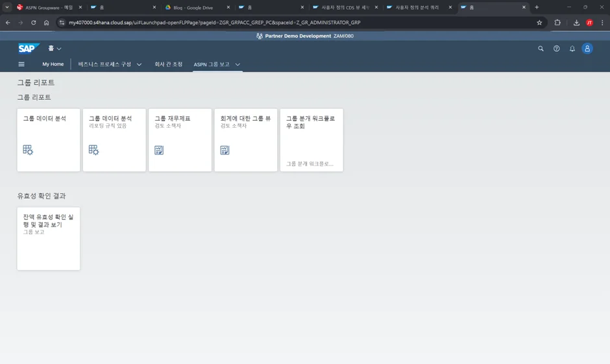The image size is (610, 364).
Task: Click the SAP logo
Action: coord(29,48)
